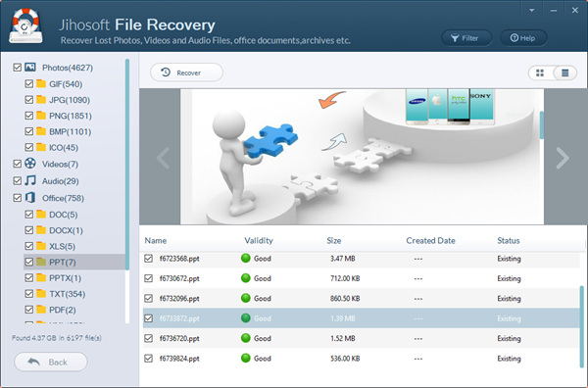
Task: Click size value 712.00 KB
Action: [345, 278]
